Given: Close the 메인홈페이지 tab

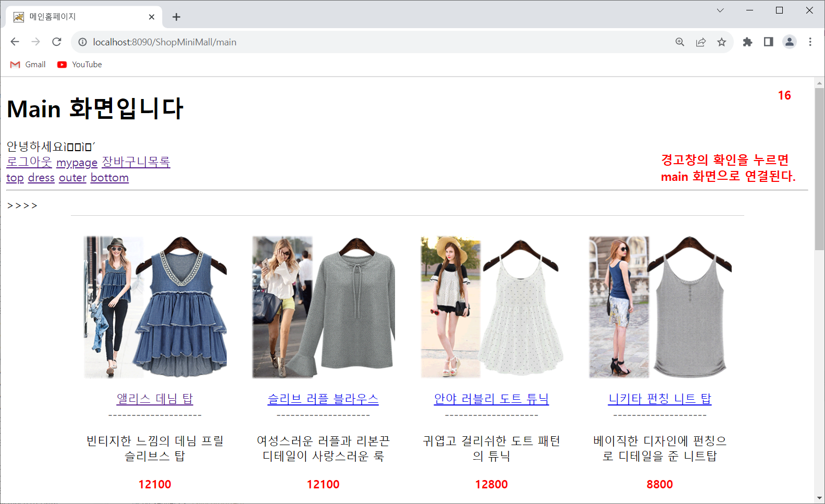Looking at the screenshot, I should tap(152, 17).
